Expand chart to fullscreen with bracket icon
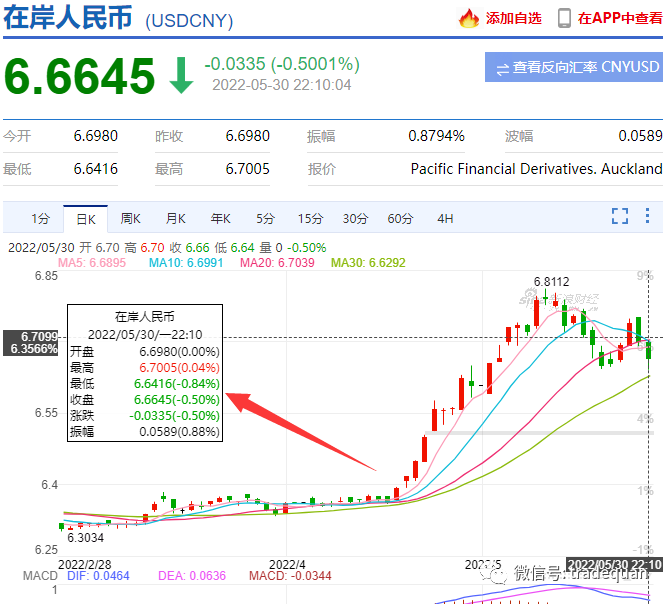 (x=620, y=216)
